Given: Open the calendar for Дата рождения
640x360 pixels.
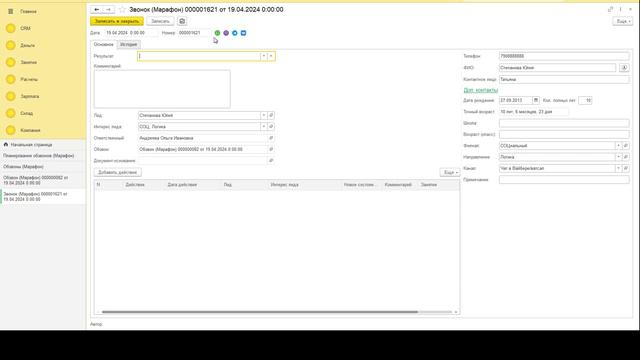Looking at the screenshot, I should click(536, 100).
